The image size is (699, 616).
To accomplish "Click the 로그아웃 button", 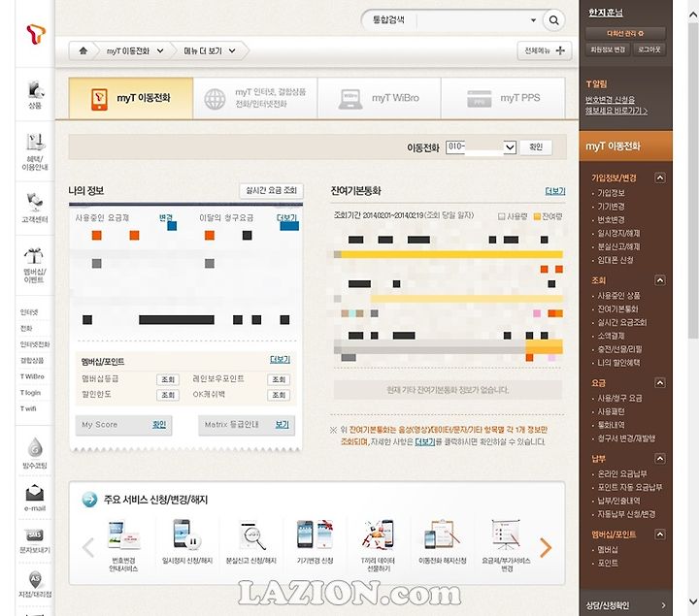I will [649, 49].
